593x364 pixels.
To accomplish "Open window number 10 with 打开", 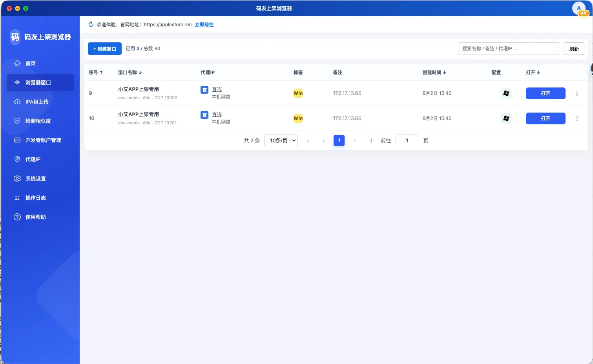I will click(546, 118).
